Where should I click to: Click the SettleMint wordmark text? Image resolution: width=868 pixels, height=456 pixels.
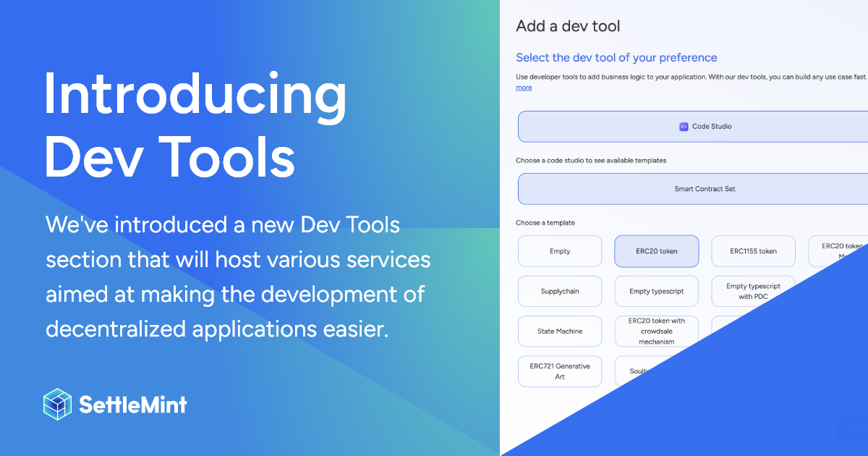133,404
